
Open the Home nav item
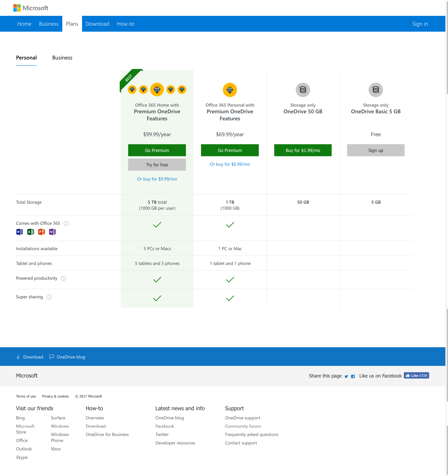pyautogui.click(x=24, y=24)
